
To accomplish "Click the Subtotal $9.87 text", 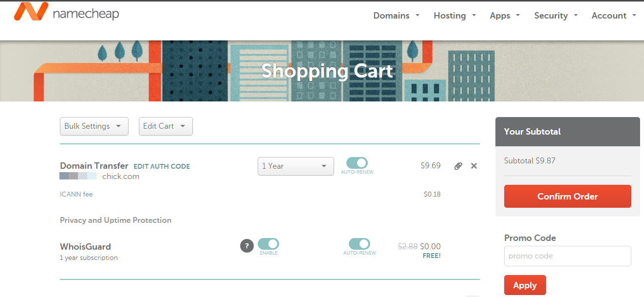I will 530,160.
